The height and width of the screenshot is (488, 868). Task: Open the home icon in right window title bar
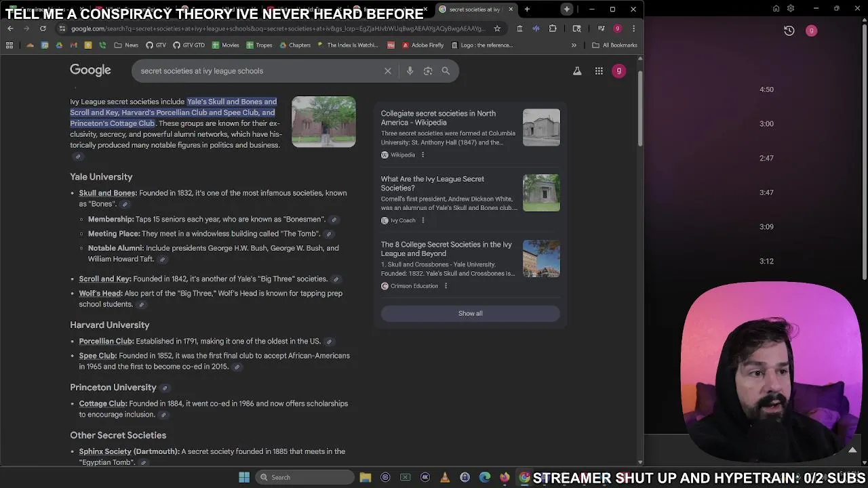(x=776, y=9)
